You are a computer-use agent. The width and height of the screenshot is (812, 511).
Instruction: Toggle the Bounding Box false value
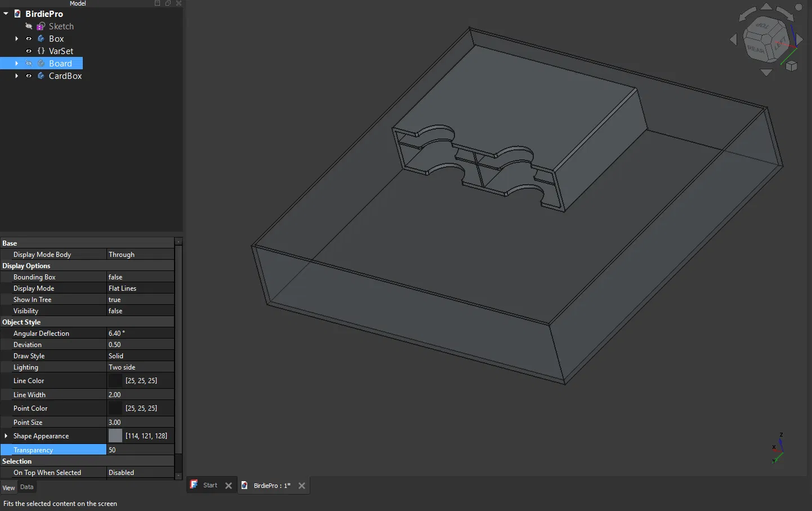tap(140, 277)
